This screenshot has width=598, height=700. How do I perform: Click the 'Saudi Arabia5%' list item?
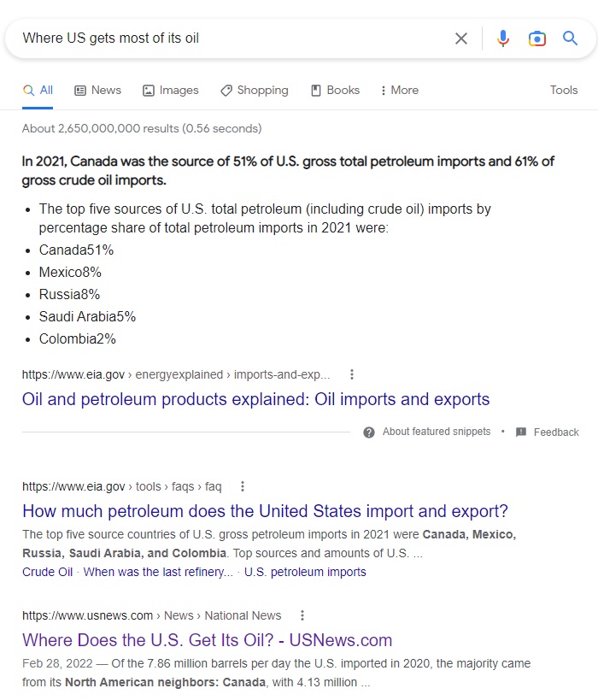[87, 317]
